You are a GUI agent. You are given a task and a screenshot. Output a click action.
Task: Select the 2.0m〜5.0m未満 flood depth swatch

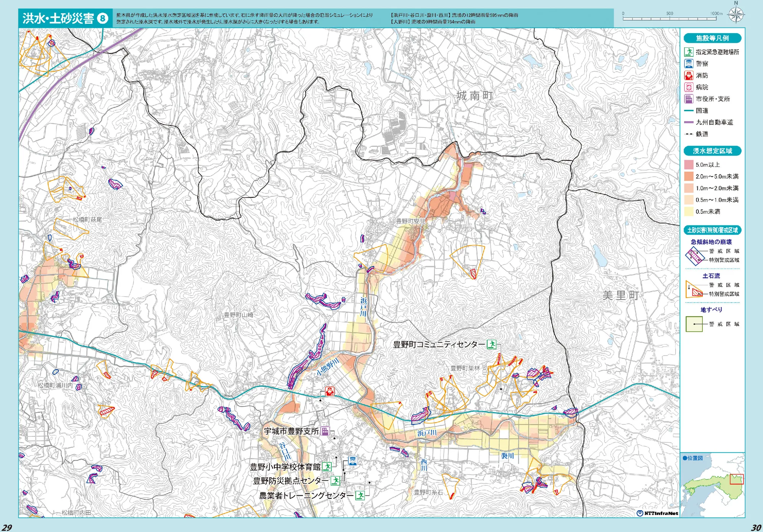click(x=689, y=177)
